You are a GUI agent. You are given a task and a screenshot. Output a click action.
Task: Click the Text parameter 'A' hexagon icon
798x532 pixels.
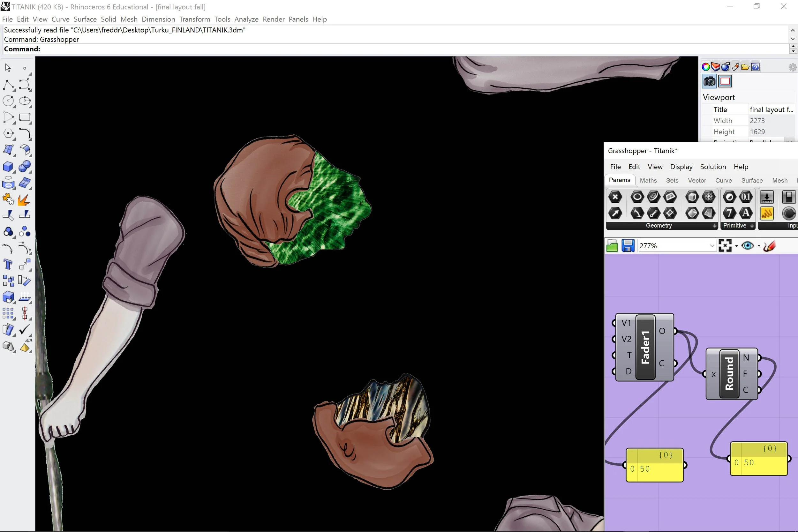pyautogui.click(x=745, y=213)
